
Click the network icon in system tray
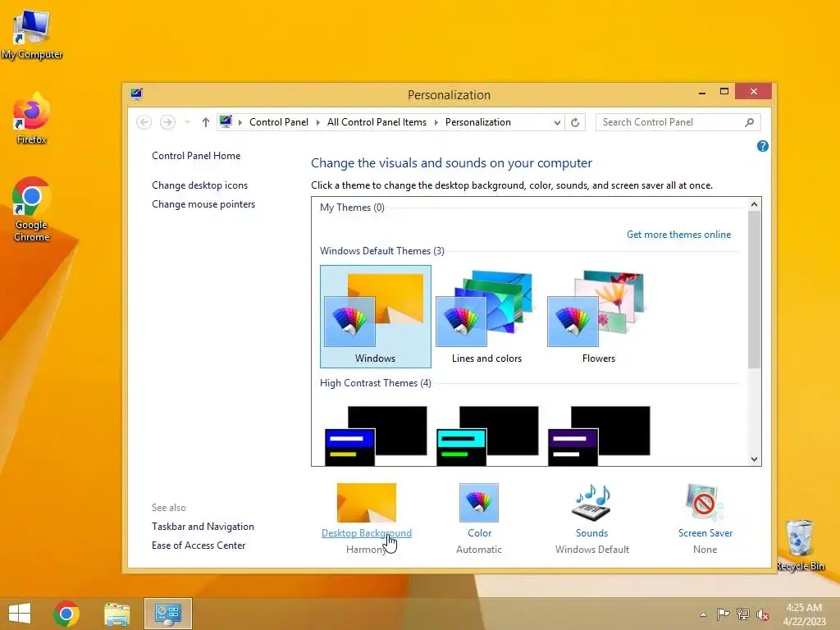coord(743,614)
